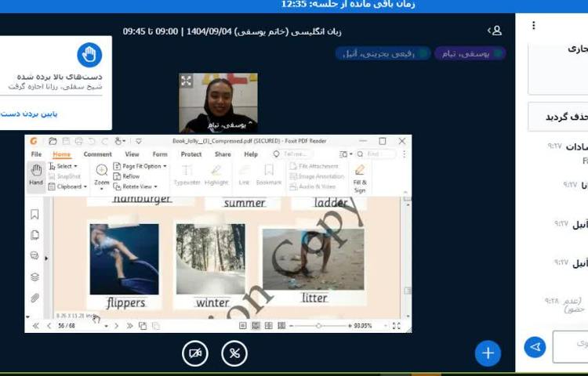This screenshot has height=376, width=588.
Task: Click Audio & Video in the ribbon
Action: (313, 186)
